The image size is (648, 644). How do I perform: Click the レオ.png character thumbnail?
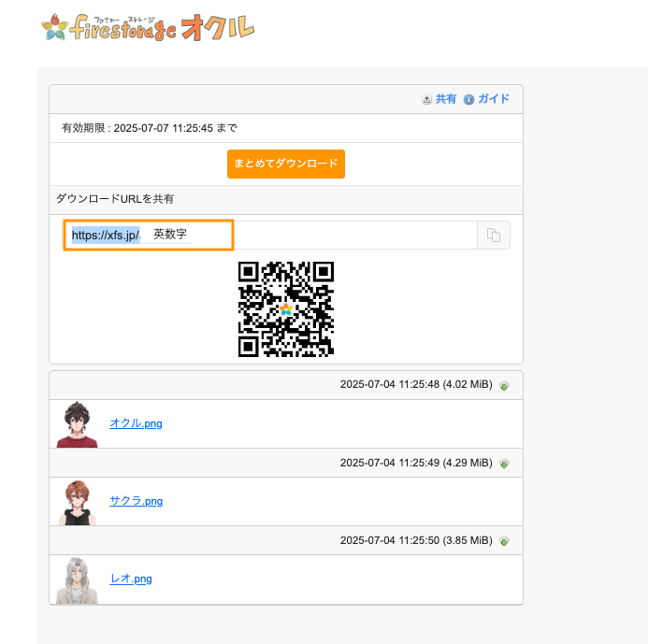pyautogui.click(x=77, y=580)
